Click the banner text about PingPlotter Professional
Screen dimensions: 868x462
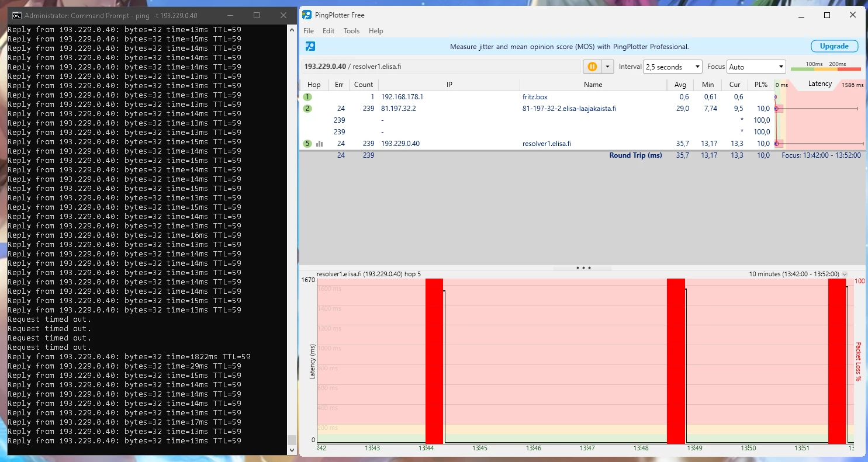tap(569, 47)
